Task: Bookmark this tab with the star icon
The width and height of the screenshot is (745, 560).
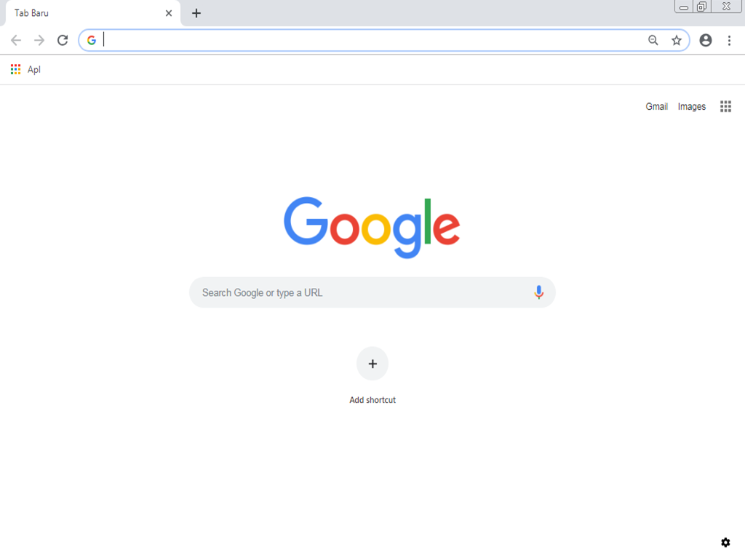Action: [677, 41]
